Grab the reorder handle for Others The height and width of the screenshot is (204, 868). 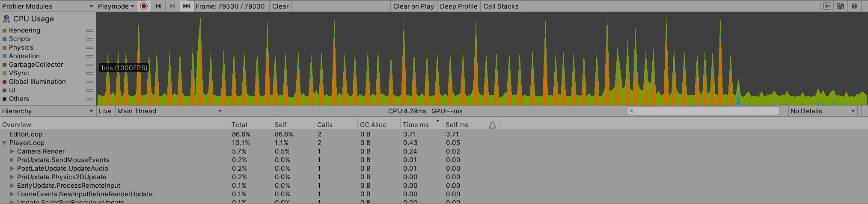(x=89, y=99)
